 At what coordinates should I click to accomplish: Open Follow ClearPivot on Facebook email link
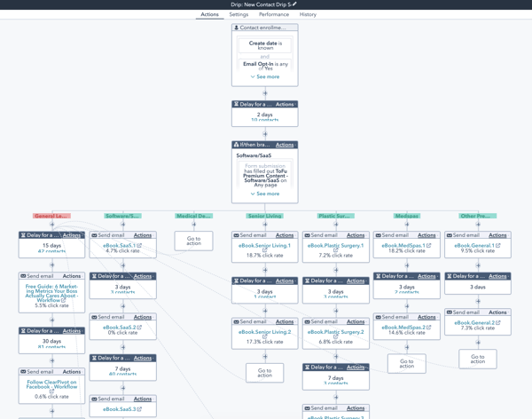(52, 386)
